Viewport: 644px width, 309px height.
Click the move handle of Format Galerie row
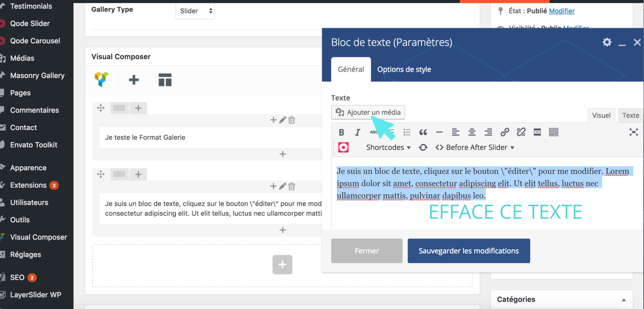(x=101, y=108)
